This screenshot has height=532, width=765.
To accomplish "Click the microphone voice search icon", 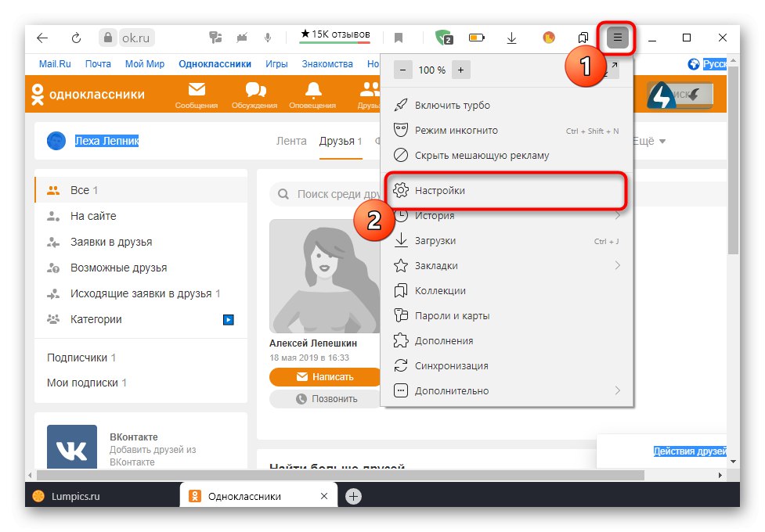I will (x=268, y=38).
